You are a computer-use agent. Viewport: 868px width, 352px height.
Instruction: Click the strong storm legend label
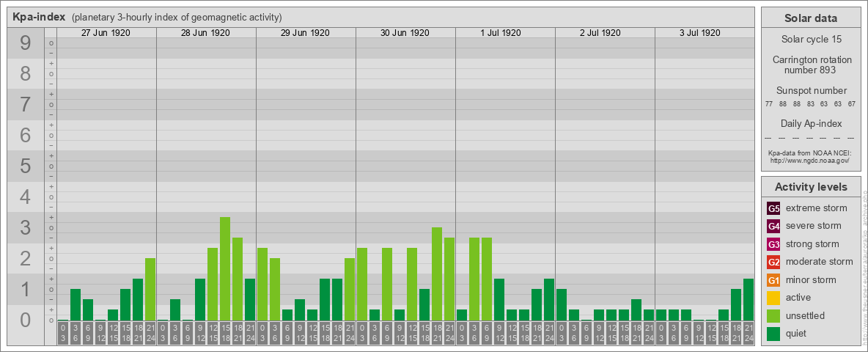click(x=812, y=243)
